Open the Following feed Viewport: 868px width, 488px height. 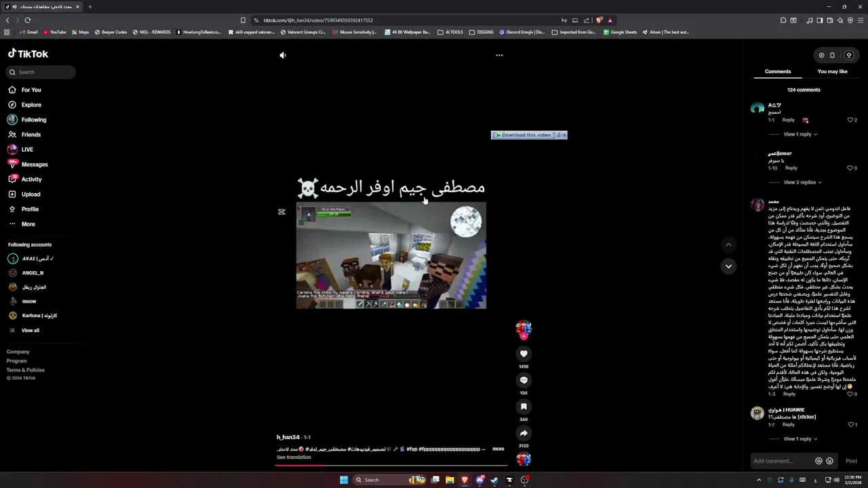point(27,119)
